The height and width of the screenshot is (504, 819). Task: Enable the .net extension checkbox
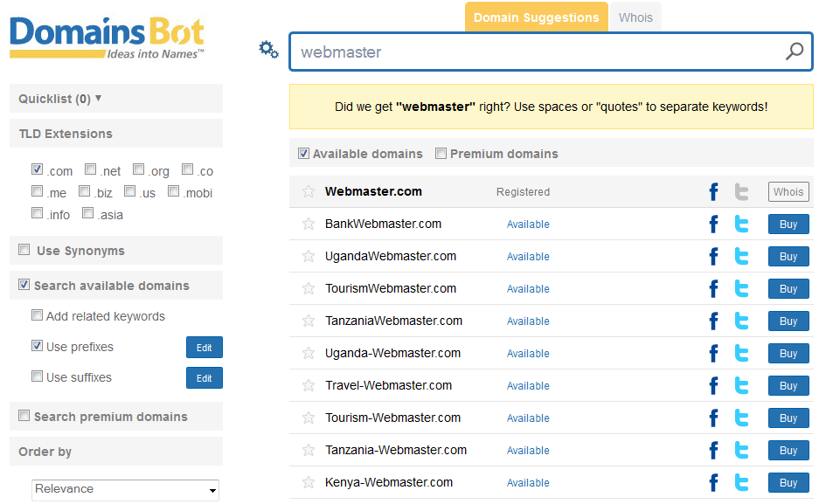pos(90,169)
